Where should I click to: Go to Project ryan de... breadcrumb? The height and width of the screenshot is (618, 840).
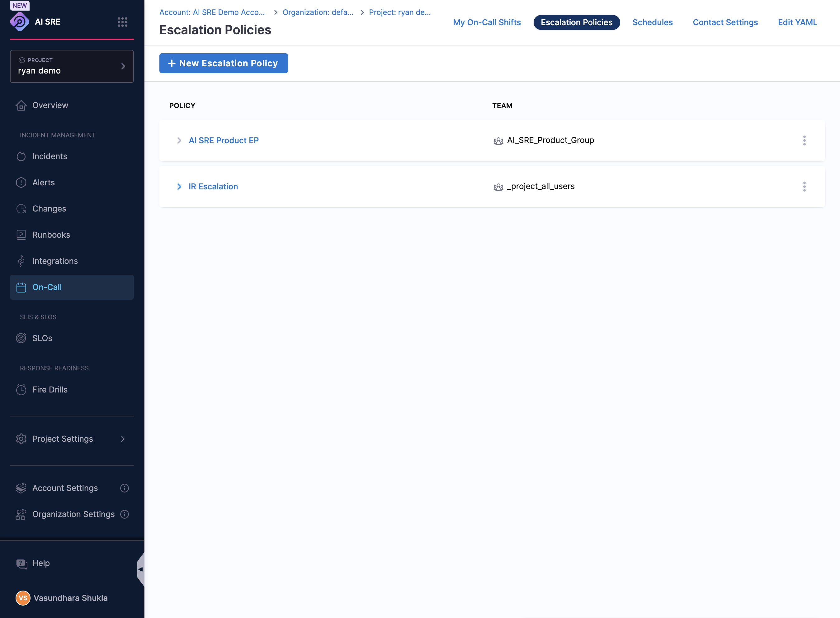pyautogui.click(x=400, y=12)
